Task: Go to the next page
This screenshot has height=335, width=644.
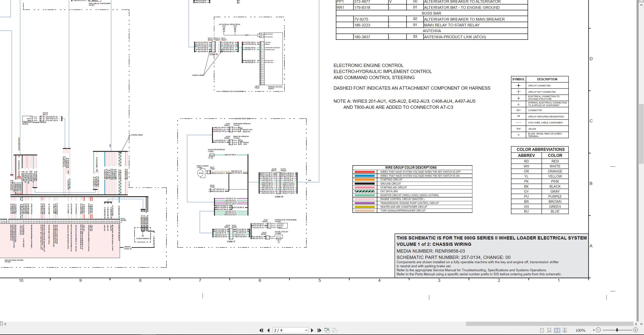Action: pos(312,330)
